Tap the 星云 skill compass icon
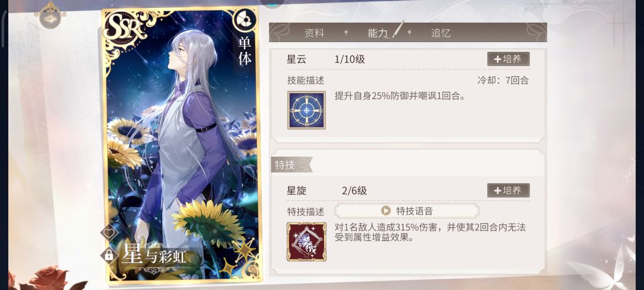Viewport: 644px width, 290px height. (306, 110)
